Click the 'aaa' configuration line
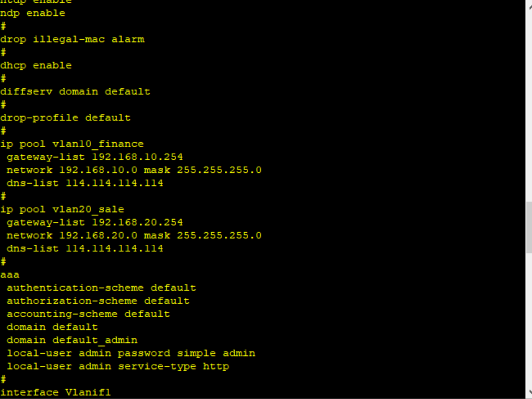 point(10,275)
